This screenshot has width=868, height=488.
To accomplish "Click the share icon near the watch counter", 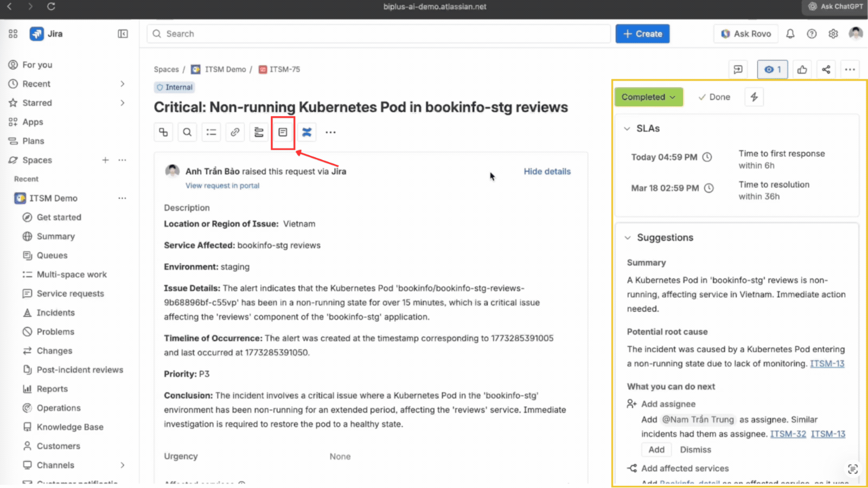I will (826, 69).
